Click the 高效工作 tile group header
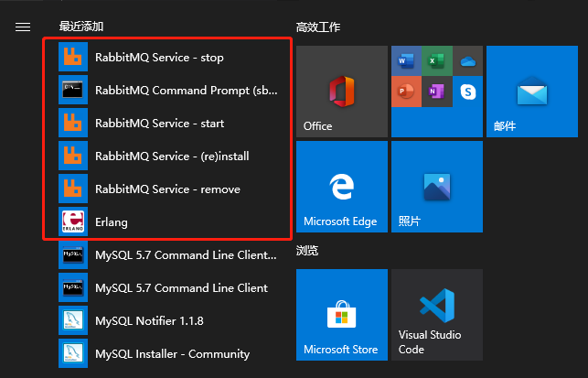 [x=318, y=27]
